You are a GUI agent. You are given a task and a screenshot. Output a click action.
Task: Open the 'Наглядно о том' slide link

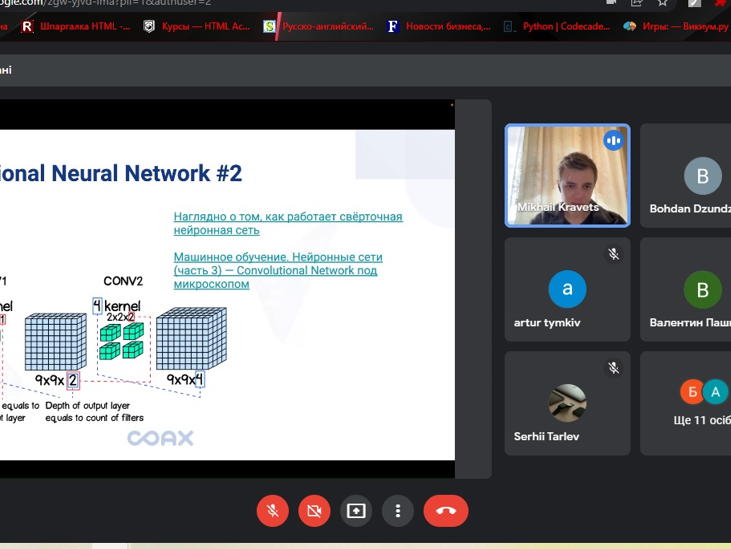coord(287,223)
